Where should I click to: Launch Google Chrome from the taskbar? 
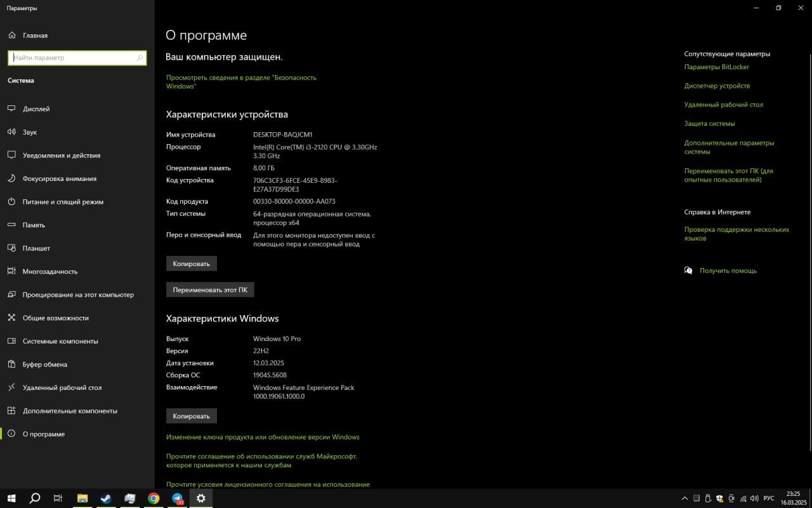coord(154,498)
